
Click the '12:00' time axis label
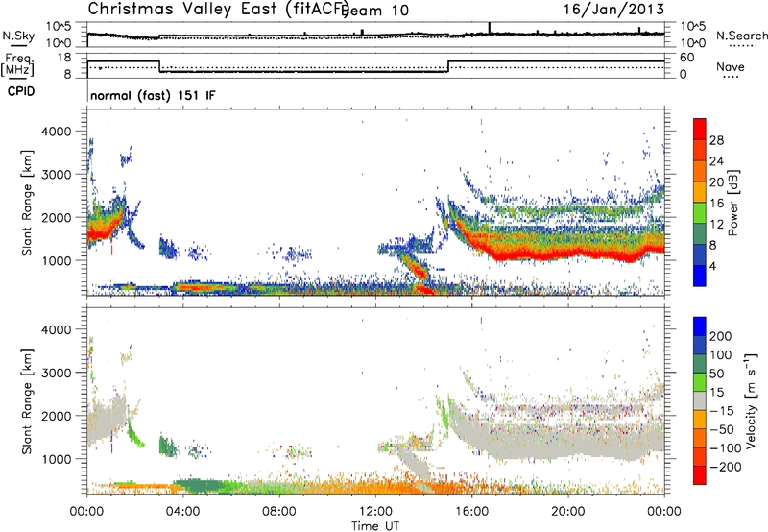pyautogui.click(x=375, y=512)
